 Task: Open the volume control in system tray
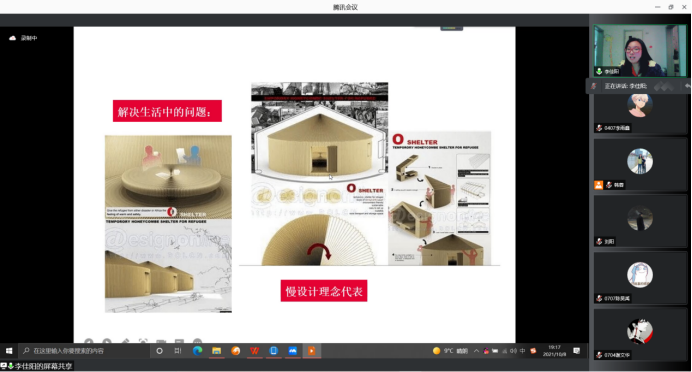513,351
